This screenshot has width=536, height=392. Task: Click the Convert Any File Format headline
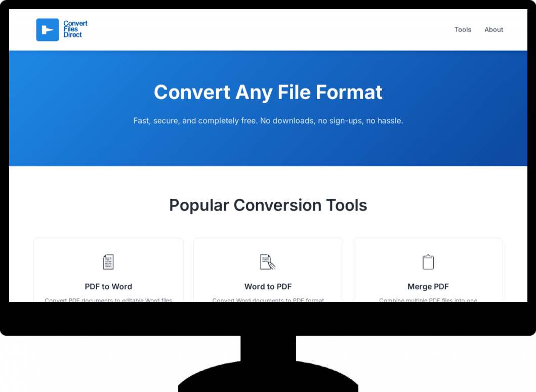[x=268, y=92]
